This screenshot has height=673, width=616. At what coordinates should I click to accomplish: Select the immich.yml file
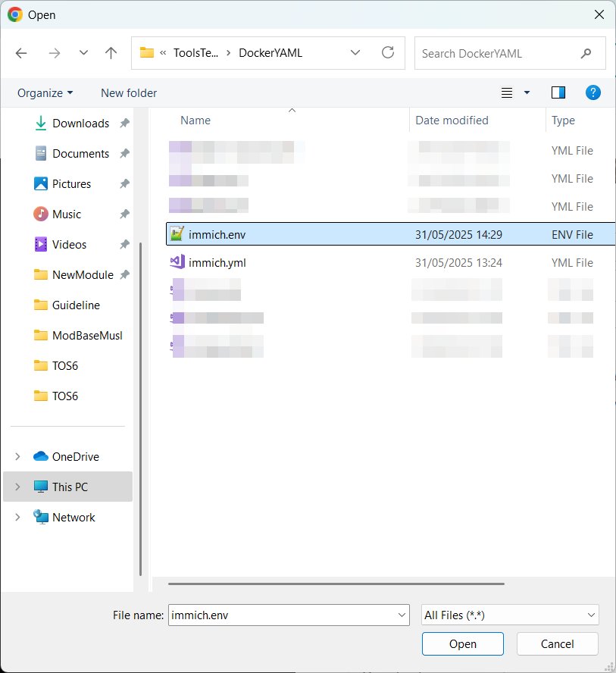[x=217, y=263]
